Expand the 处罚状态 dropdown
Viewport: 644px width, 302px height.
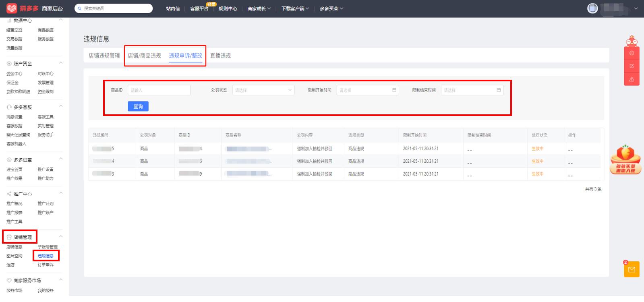coord(263,90)
